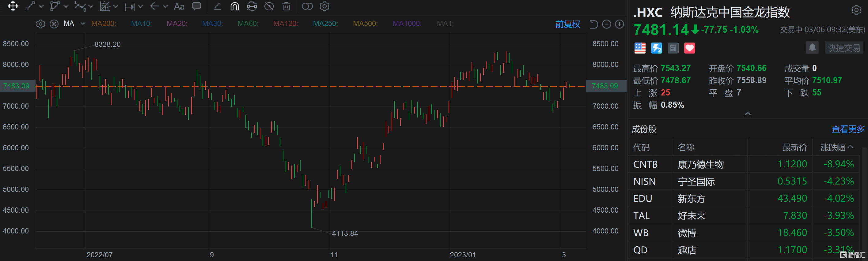Remove the MA indicator with X icon
Viewport: 868px width, 261px height.
[54, 24]
